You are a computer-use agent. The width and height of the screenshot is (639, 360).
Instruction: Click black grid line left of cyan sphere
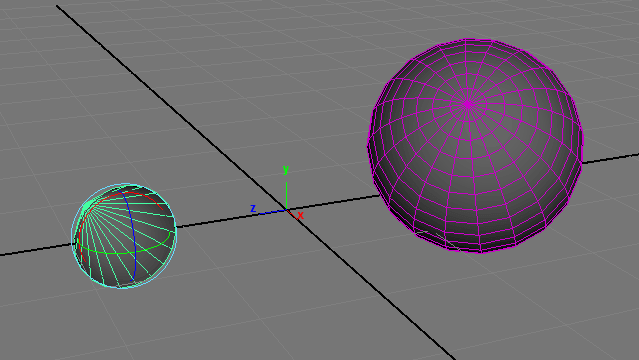pos(36,250)
